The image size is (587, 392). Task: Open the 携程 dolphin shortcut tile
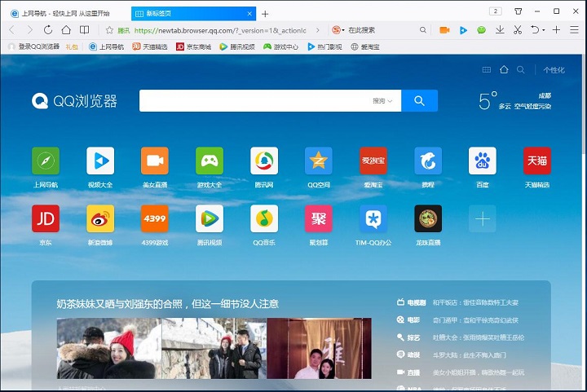point(428,161)
